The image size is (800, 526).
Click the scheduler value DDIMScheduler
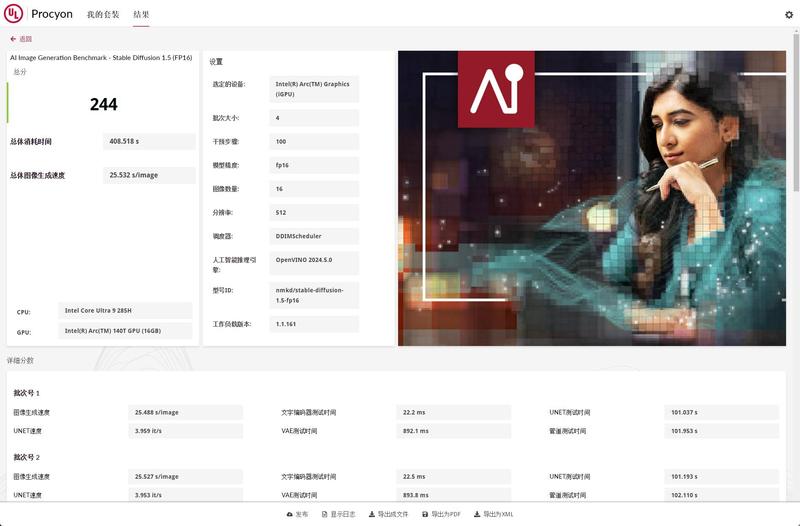314,236
